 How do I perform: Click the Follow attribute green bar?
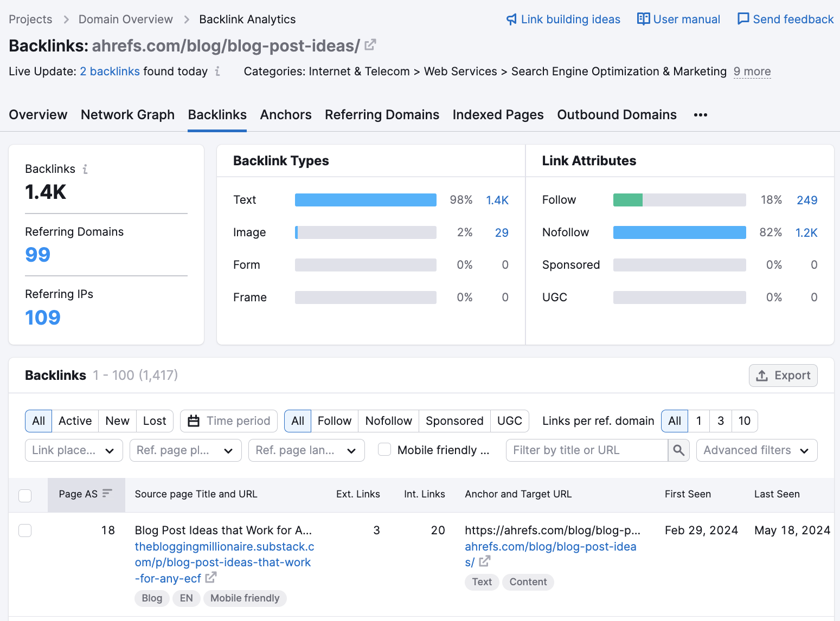tap(628, 200)
